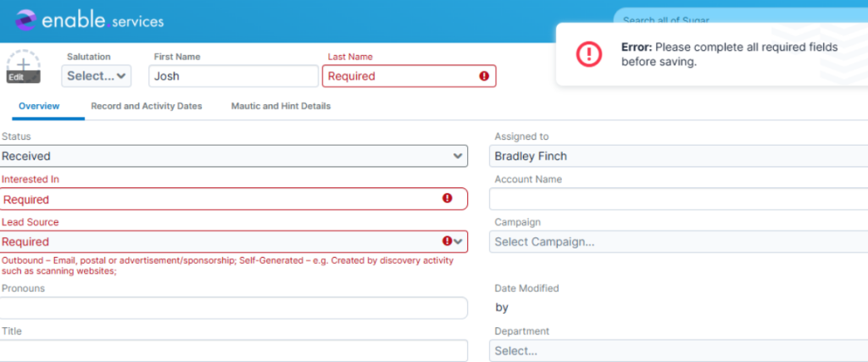Open the Status dropdown showing Received
The width and height of the screenshot is (868, 362).
click(234, 156)
